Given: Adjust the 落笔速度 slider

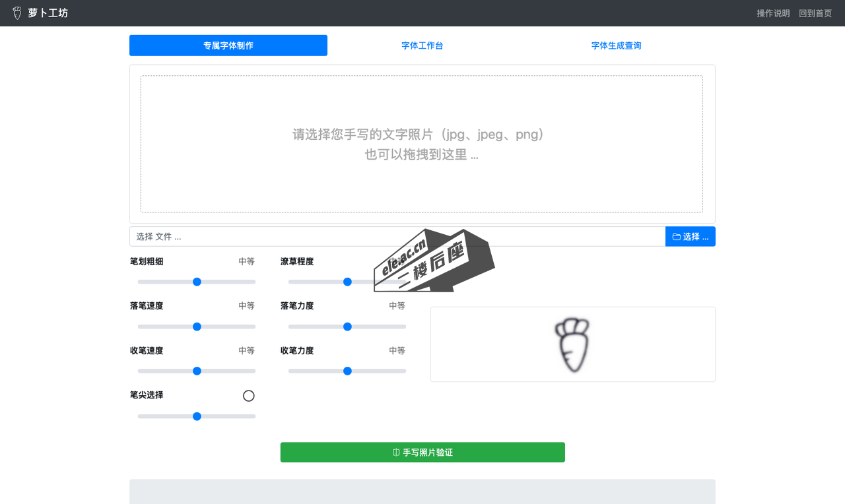Looking at the screenshot, I should point(197,327).
